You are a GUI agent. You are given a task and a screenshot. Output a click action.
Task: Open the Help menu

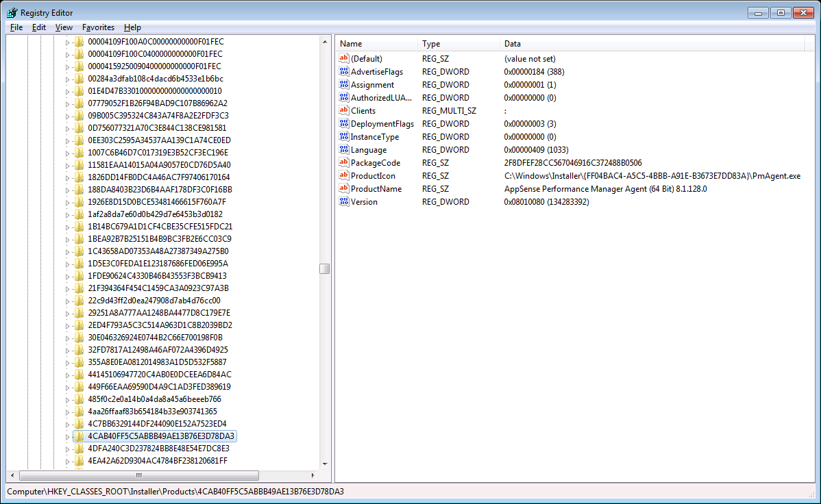[x=132, y=27]
